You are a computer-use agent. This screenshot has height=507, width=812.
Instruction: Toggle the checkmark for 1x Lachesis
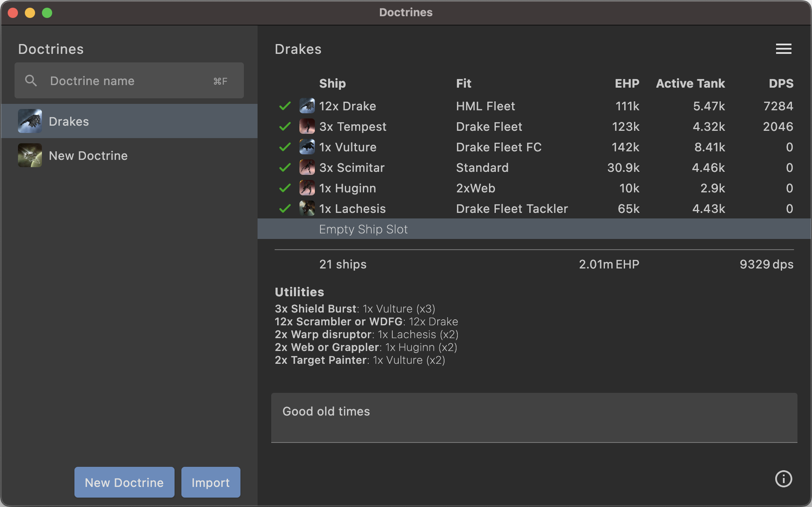point(285,208)
